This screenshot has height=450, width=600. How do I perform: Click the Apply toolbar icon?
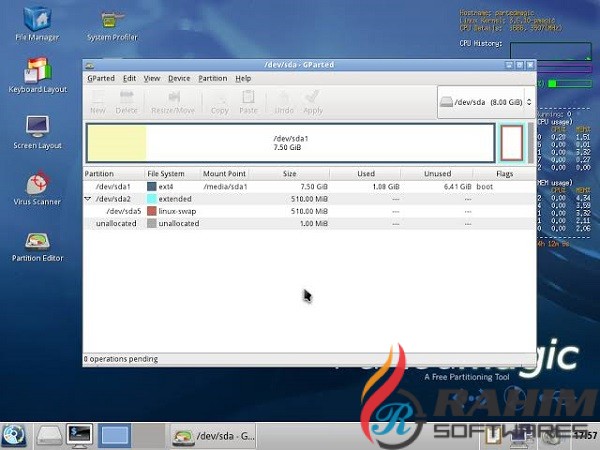(x=313, y=102)
